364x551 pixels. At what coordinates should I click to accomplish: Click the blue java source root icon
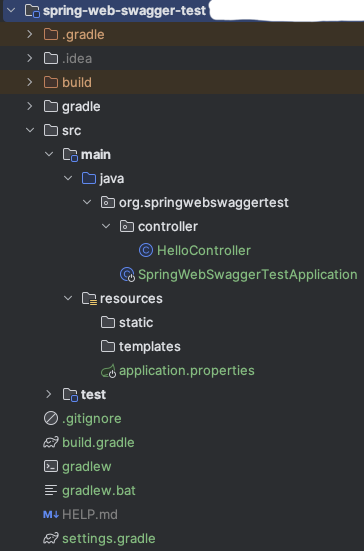click(89, 178)
